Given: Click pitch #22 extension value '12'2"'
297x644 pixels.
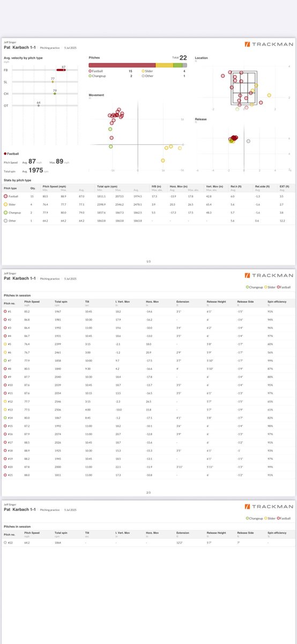Looking at the screenshot, I should coord(180,543).
